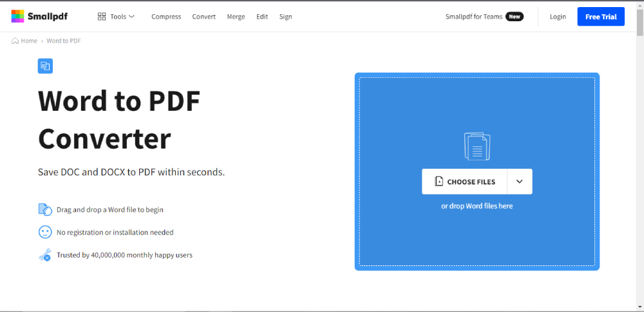Click the Smallpdf colorful logo icon
644x322 pixels.
[x=17, y=17]
